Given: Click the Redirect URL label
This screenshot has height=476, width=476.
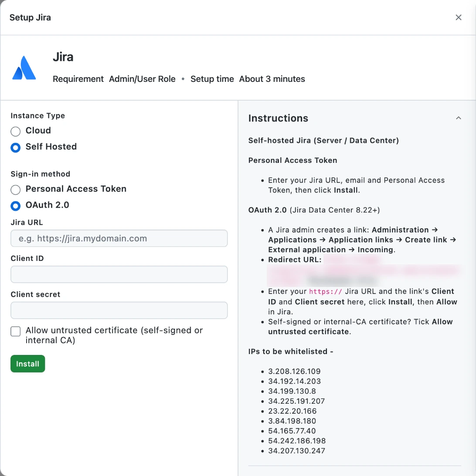Looking at the screenshot, I should click(295, 260).
